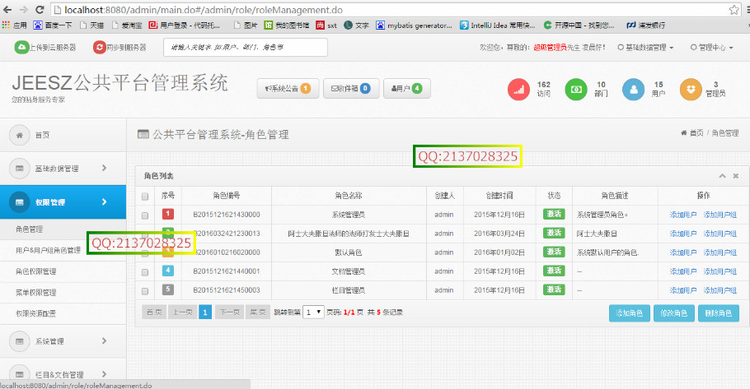Collapse the role list panel with caret icon
Image resolution: width=750 pixels, height=389 pixels.
[722, 176]
